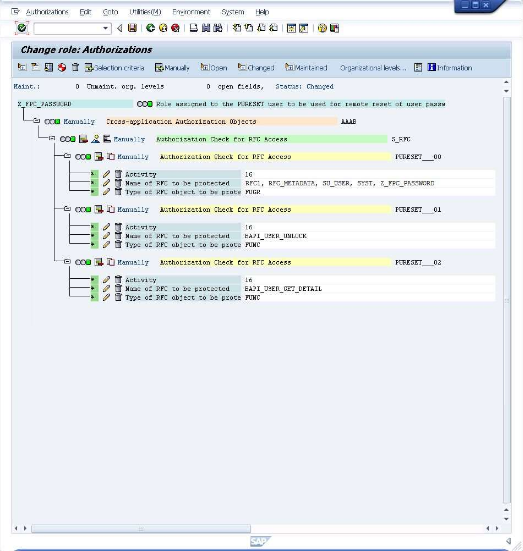Click the horizontal scrollbar at the bottom

141,528
